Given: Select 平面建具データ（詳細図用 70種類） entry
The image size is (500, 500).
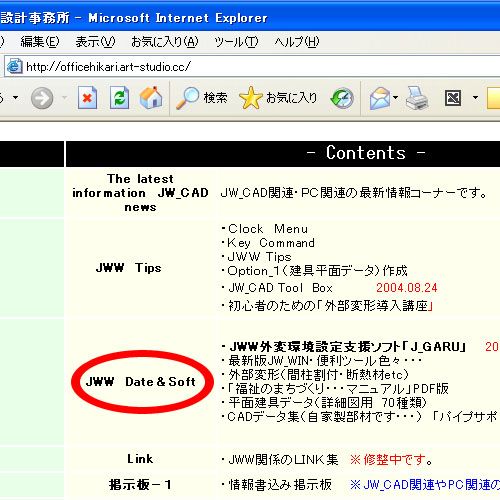Looking at the screenshot, I should [x=327, y=403].
